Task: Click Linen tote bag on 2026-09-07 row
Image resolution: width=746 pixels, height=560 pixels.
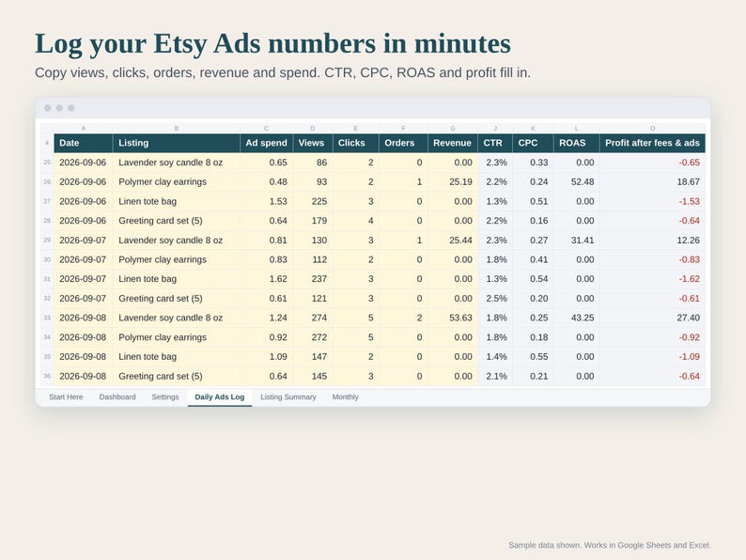Action: (176, 279)
